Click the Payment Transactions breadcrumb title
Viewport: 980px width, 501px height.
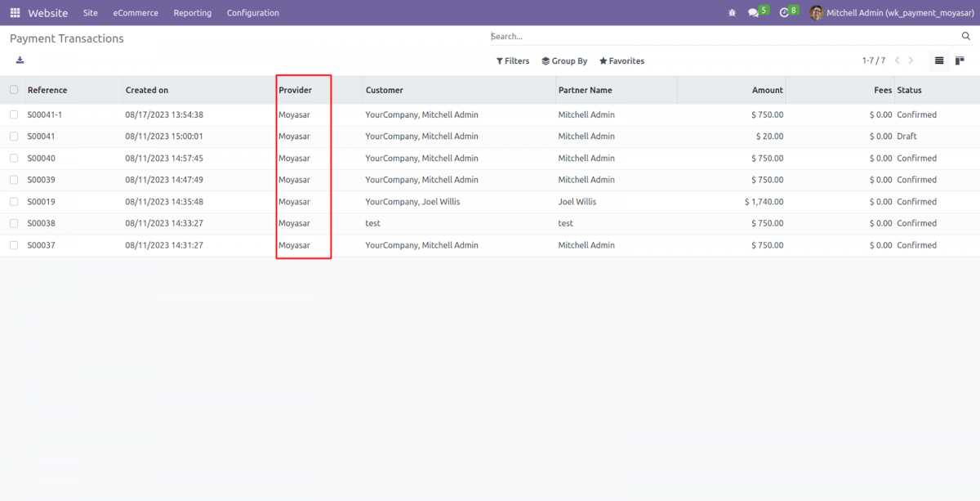tap(67, 38)
